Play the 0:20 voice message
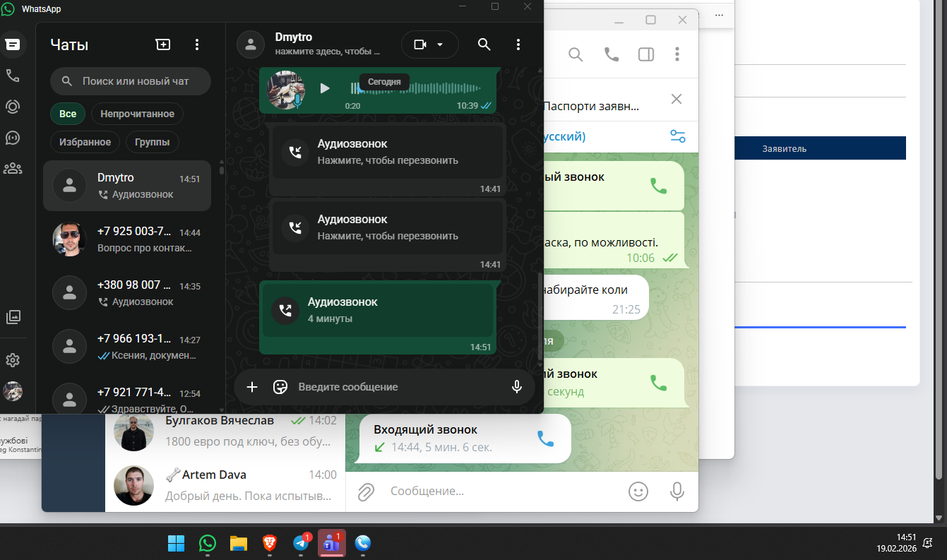The image size is (947, 560). pyautogui.click(x=325, y=88)
